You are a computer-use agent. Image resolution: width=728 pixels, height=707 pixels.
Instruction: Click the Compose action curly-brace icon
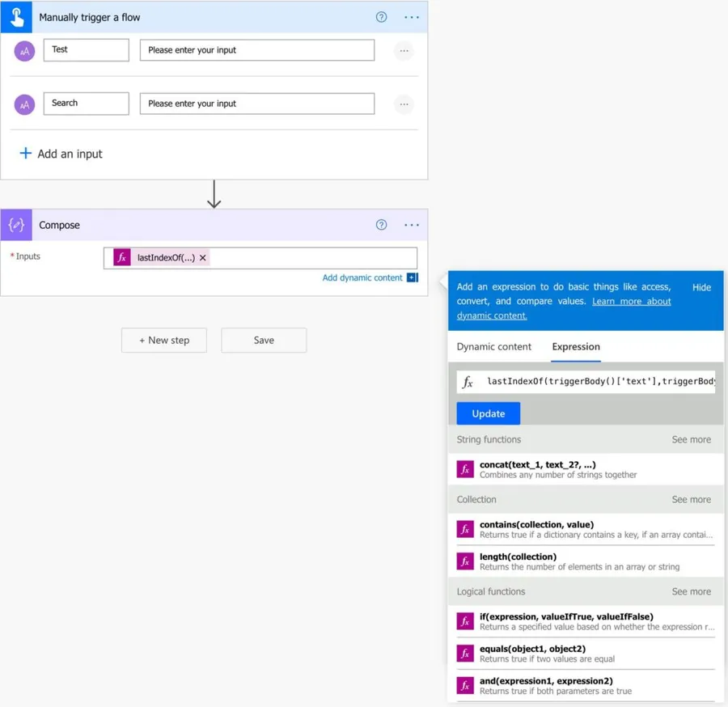click(x=16, y=225)
